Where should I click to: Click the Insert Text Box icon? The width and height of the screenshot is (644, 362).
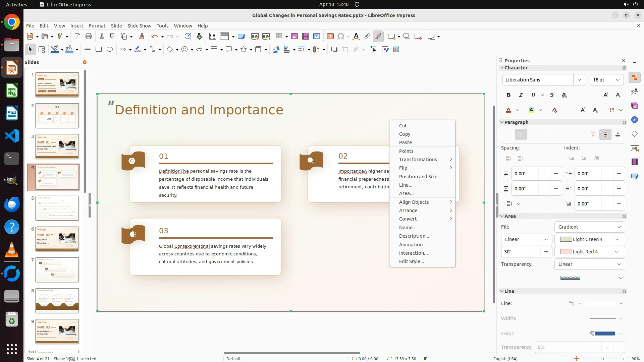(330, 37)
